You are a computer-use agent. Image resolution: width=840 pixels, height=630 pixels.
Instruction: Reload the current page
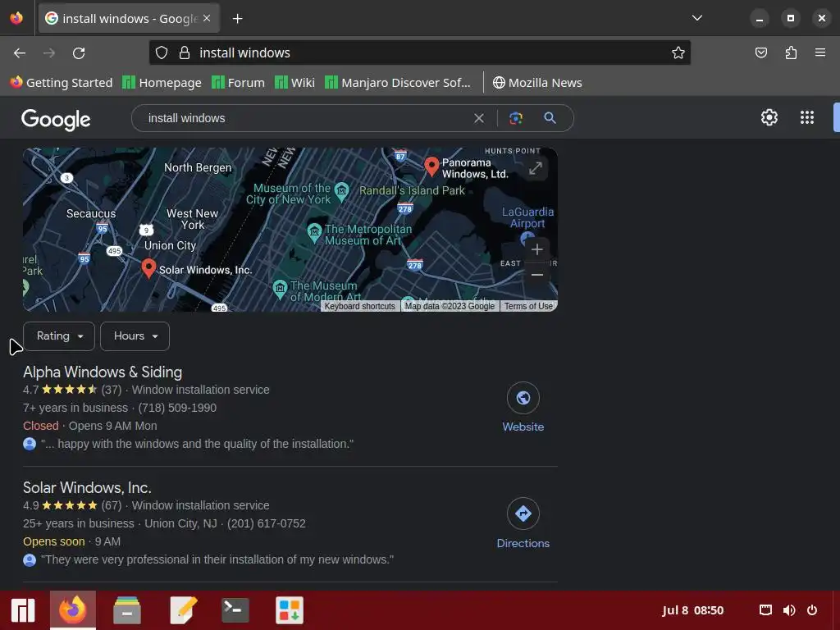click(x=79, y=52)
